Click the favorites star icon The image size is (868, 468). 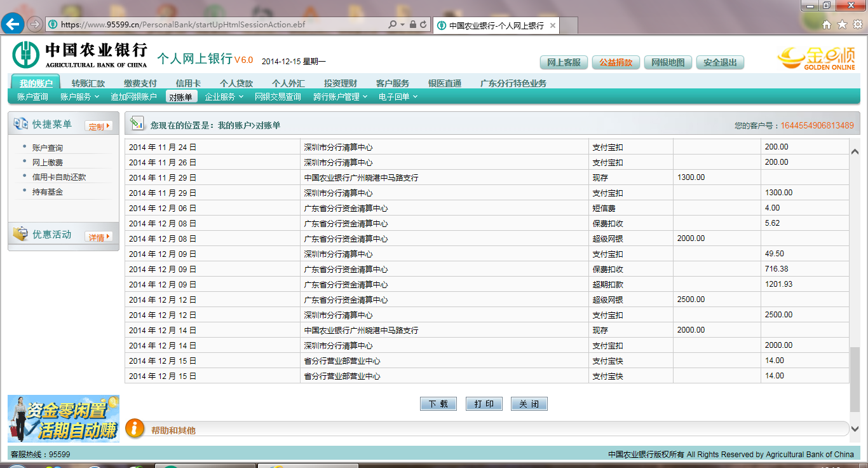pyautogui.click(x=842, y=25)
